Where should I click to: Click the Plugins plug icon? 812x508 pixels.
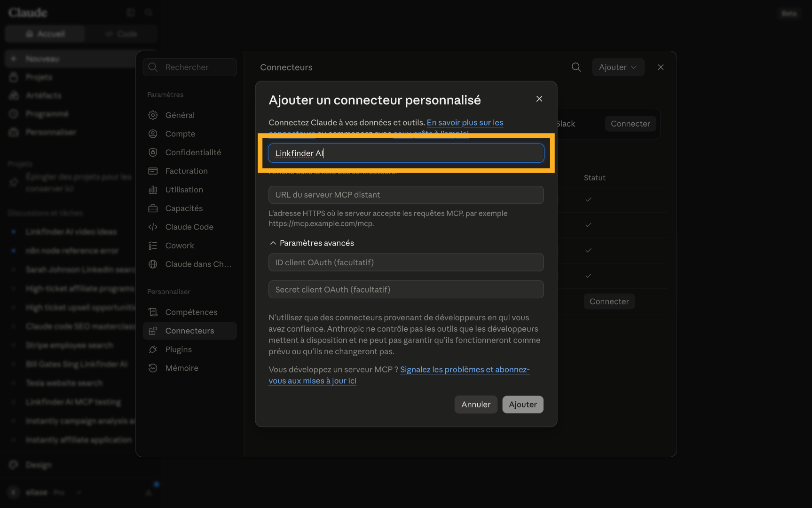pos(153,349)
